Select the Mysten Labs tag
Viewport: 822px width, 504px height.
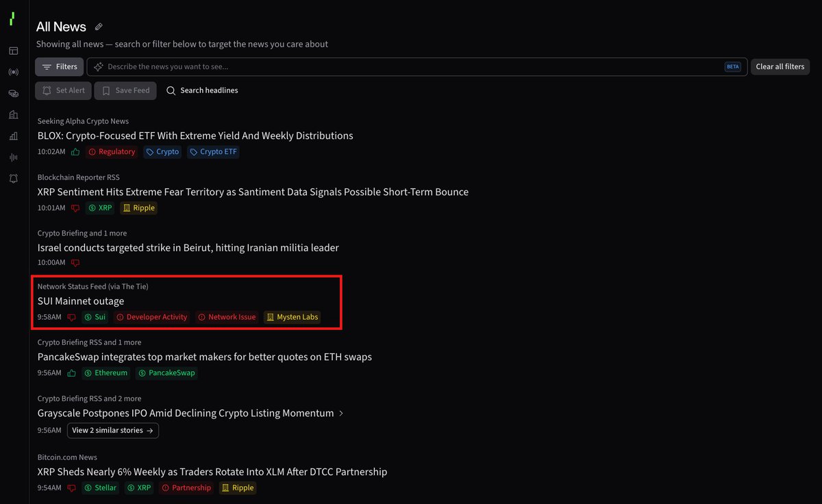pyautogui.click(x=292, y=317)
